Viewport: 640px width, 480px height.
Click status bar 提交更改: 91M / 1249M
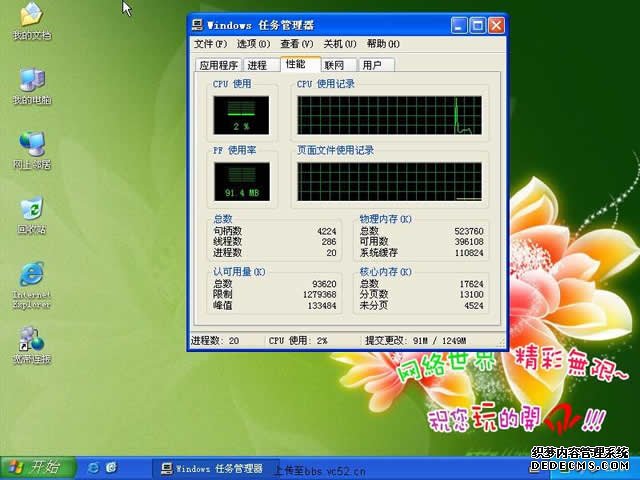(x=416, y=341)
